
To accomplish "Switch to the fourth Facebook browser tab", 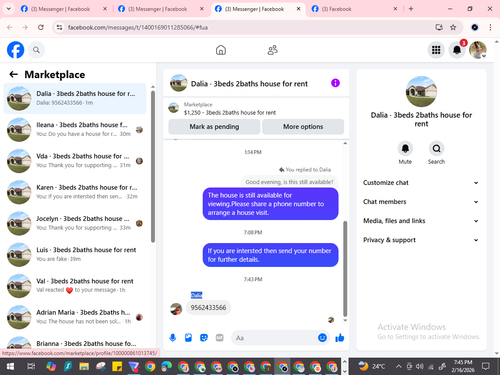I will tap(354, 9).
